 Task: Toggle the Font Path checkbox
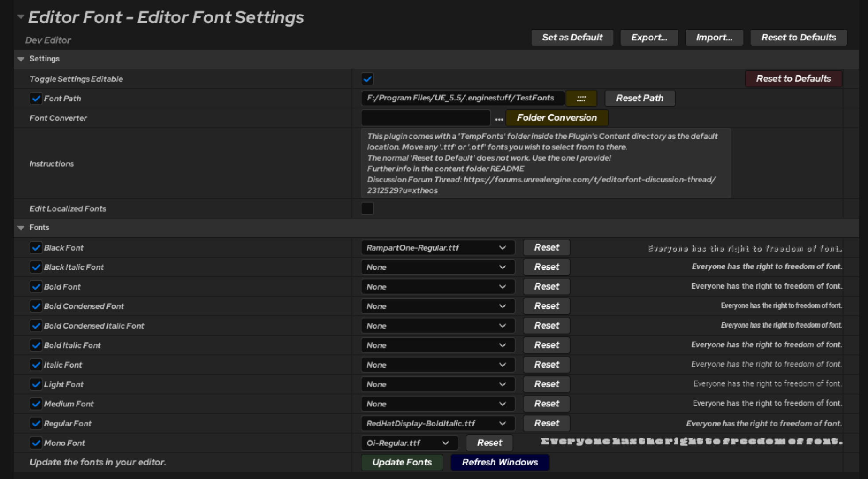(36, 98)
